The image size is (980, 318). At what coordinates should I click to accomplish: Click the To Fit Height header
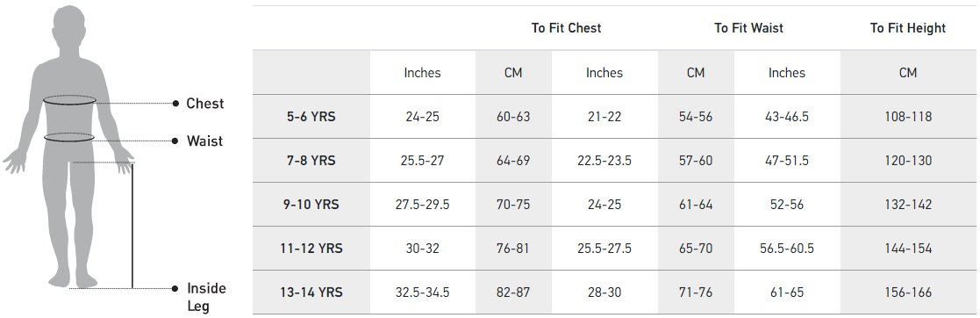(x=907, y=27)
